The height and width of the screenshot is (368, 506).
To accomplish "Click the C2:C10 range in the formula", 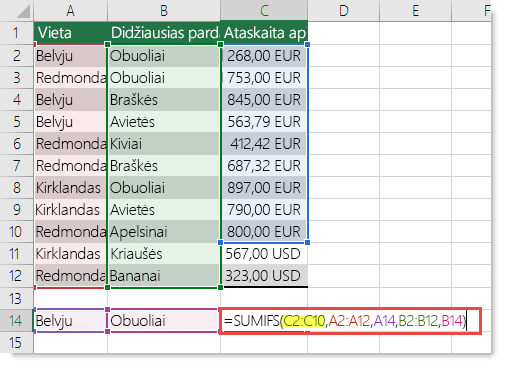I will click(x=304, y=321).
